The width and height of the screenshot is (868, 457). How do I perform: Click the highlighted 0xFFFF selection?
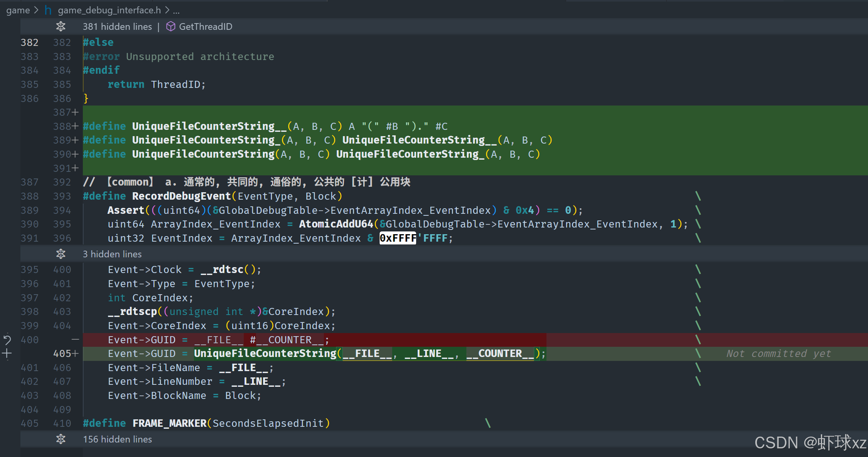coord(398,238)
